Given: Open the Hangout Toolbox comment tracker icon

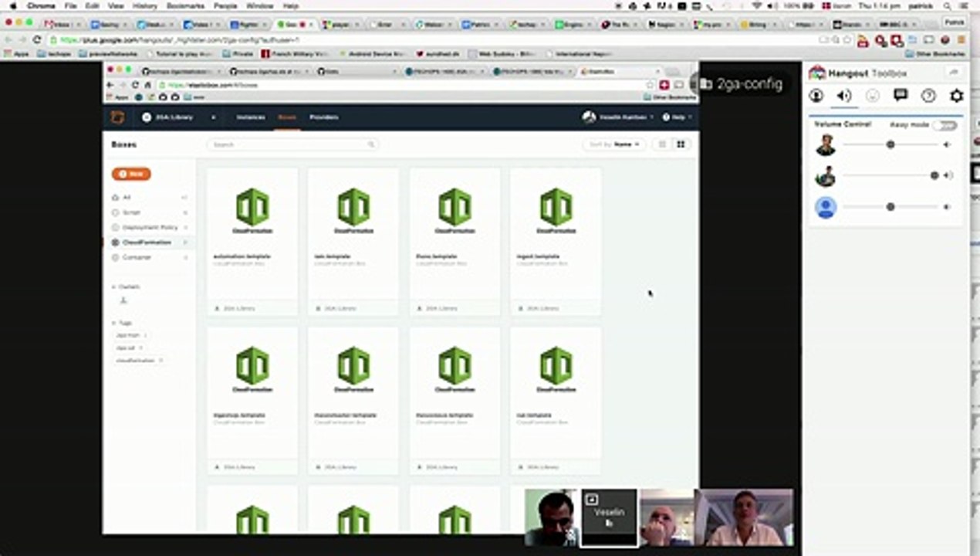Looking at the screenshot, I should pyautogui.click(x=901, y=95).
